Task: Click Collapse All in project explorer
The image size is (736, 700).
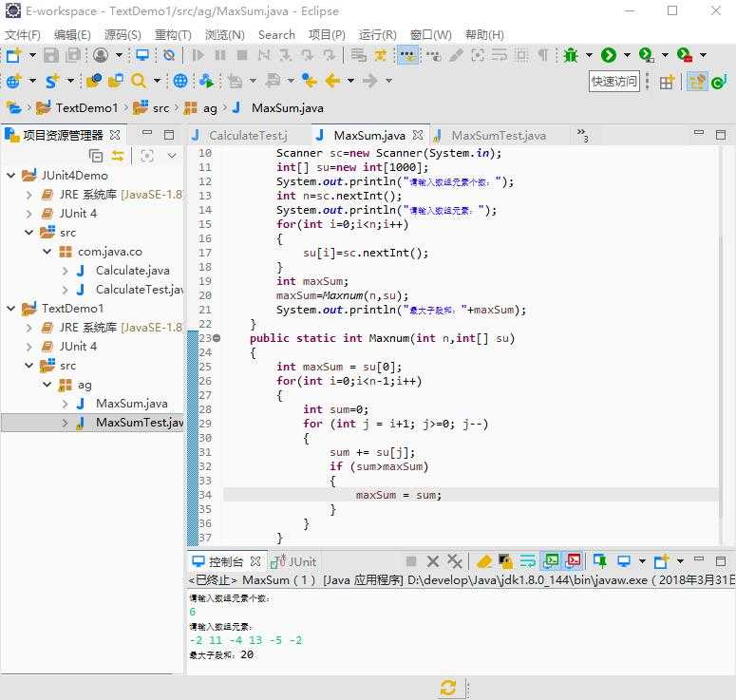Action: pos(96,156)
